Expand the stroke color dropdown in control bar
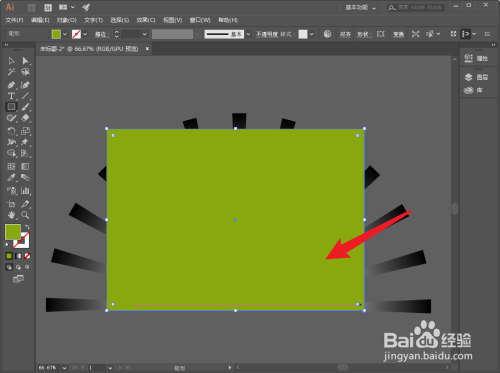Image resolution: width=500 pixels, height=373 pixels. 85,34
